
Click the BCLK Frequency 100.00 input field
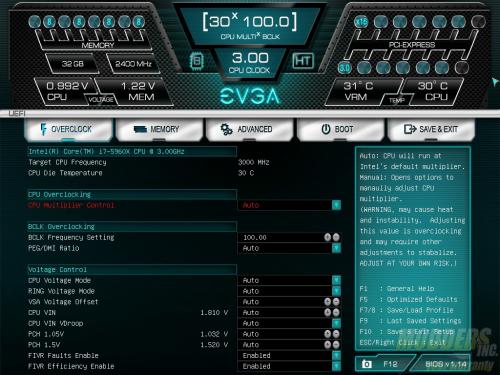(280, 237)
